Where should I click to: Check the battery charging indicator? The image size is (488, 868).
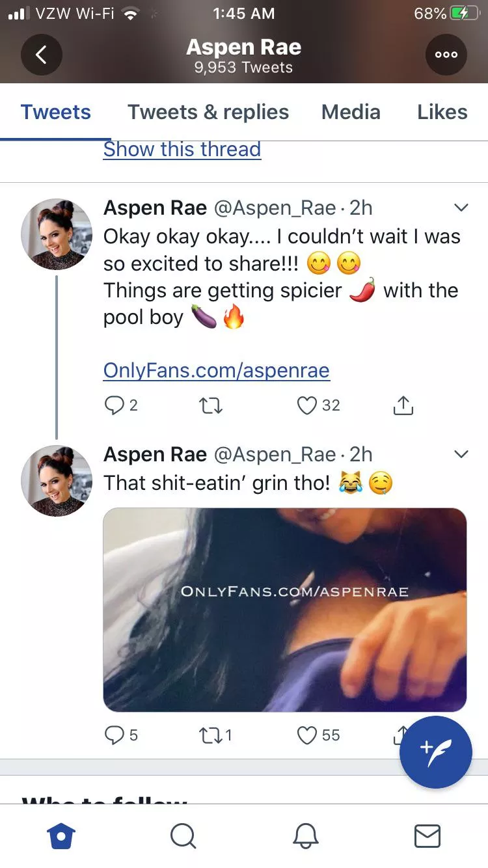[x=463, y=13]
